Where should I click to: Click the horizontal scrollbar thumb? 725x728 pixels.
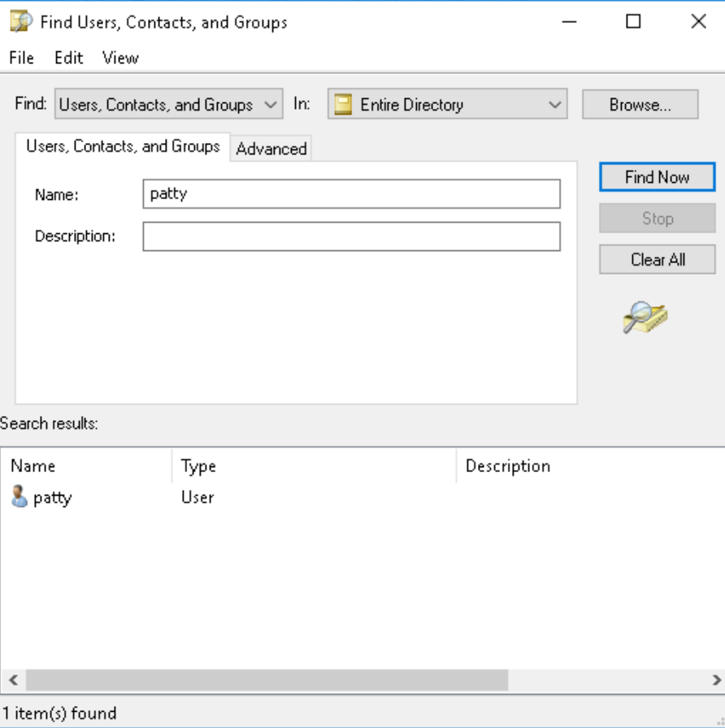point(267,680)
